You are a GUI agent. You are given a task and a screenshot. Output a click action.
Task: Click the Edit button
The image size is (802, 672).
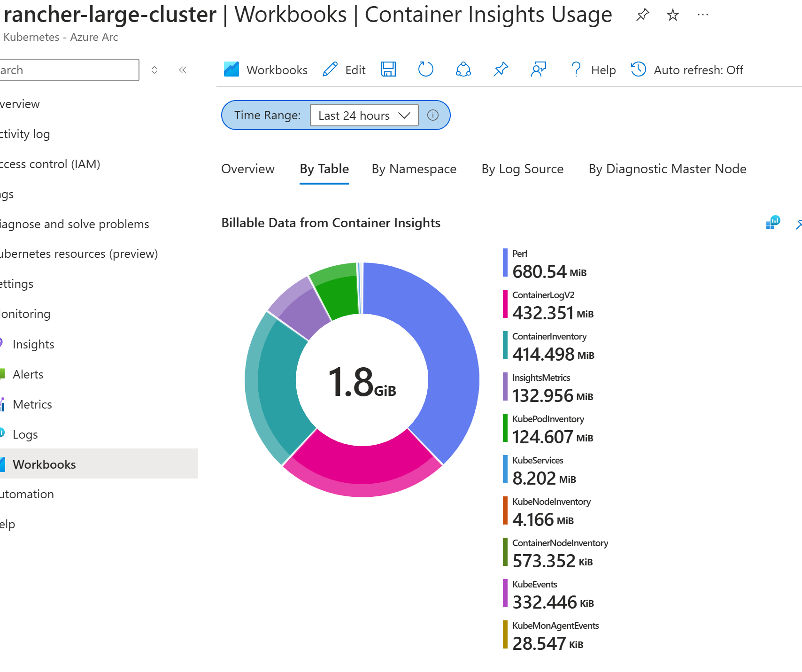[344, 70]
